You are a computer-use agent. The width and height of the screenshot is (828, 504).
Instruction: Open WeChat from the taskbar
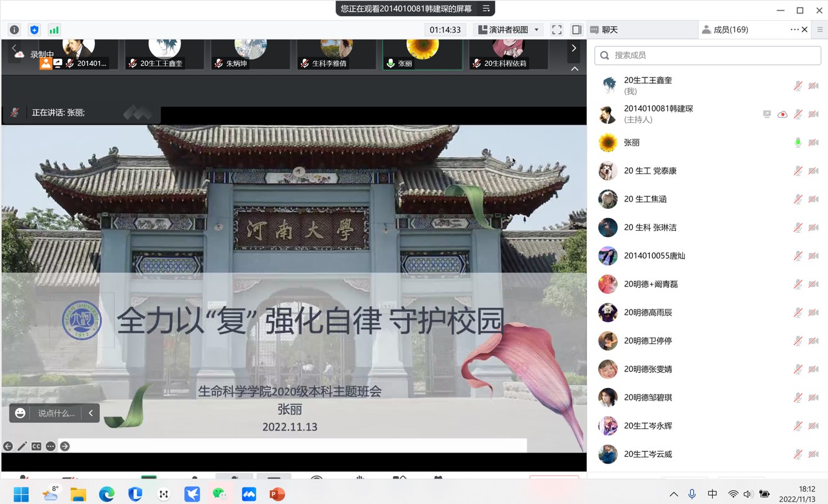[220, 494]
